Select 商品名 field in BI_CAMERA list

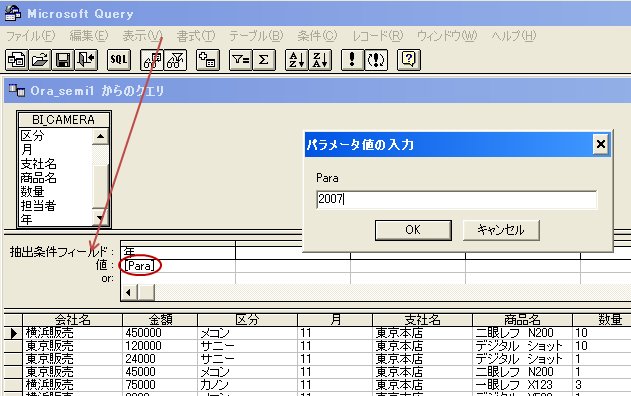[39, 178]
